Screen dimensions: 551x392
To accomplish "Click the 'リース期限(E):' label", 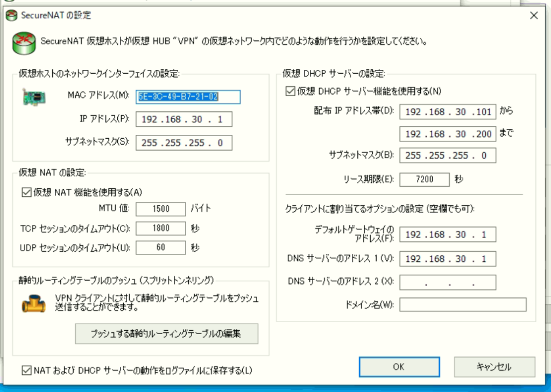I will pyautogui.click(x=369, y=180).
